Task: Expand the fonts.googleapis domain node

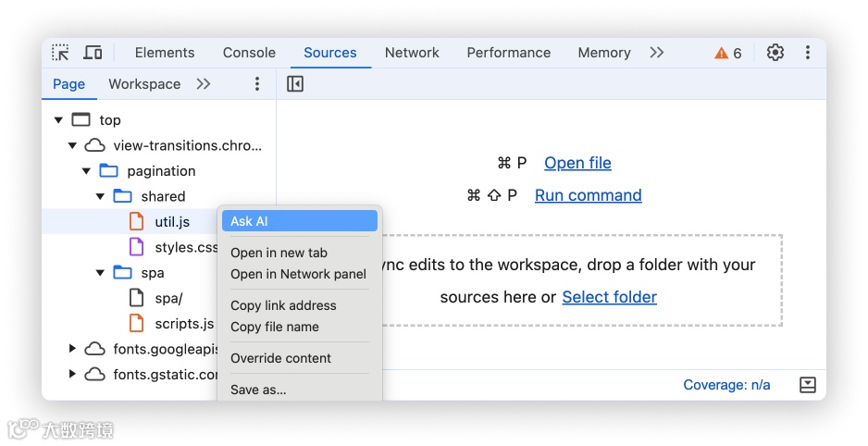Action: [x=72, y=349]
